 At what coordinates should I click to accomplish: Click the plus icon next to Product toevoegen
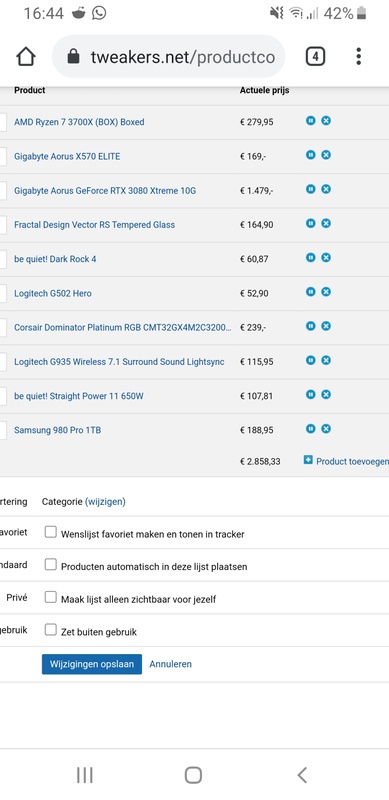click(308, 460)
